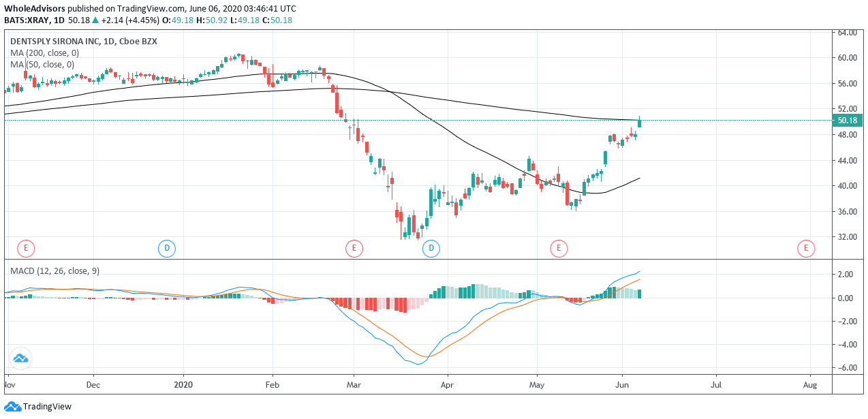Select the DENTSPLY SIRONA INC chart title
This screenshot has width=868, height=419.
coord(84,42)
